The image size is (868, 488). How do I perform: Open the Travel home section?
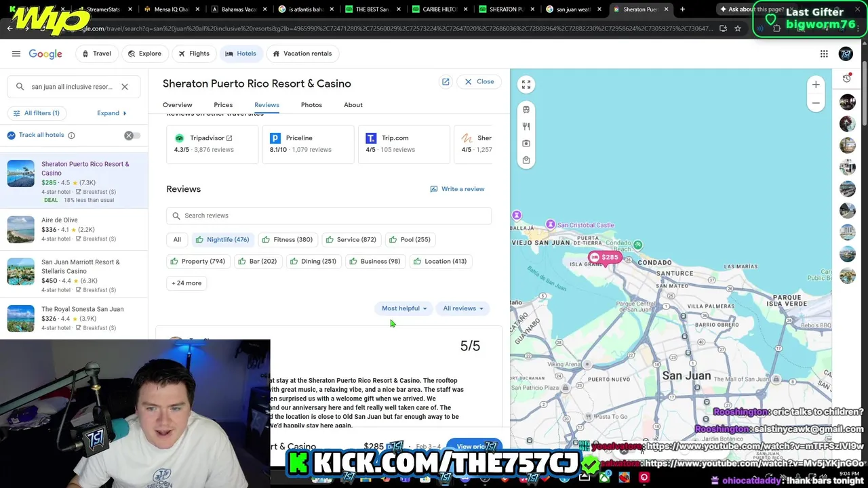(96, 54)
